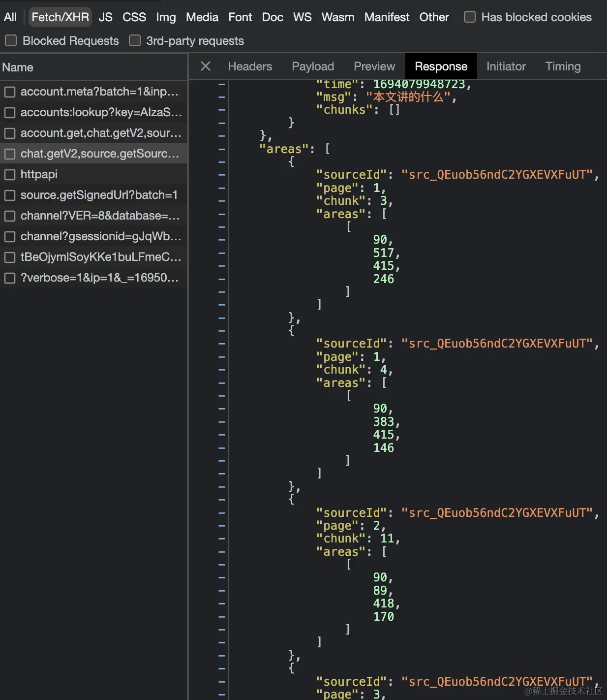
Task: Select the channel?gsessionid request
Action: 93,236
